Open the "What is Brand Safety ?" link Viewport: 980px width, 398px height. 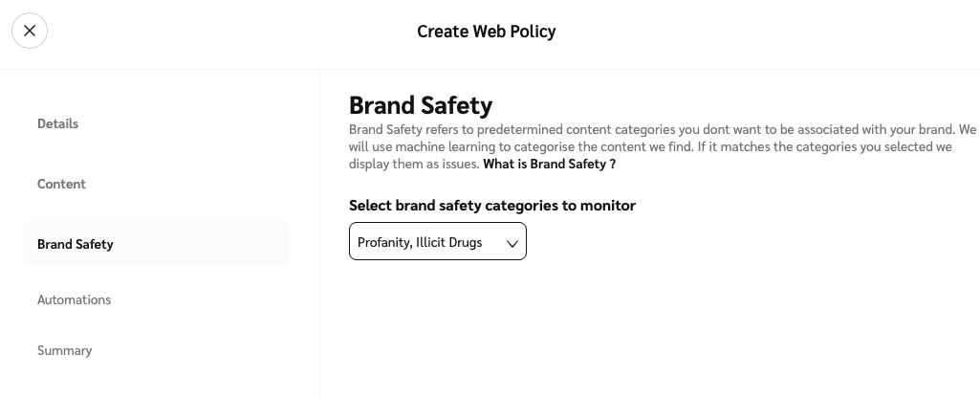pos(549,164)
